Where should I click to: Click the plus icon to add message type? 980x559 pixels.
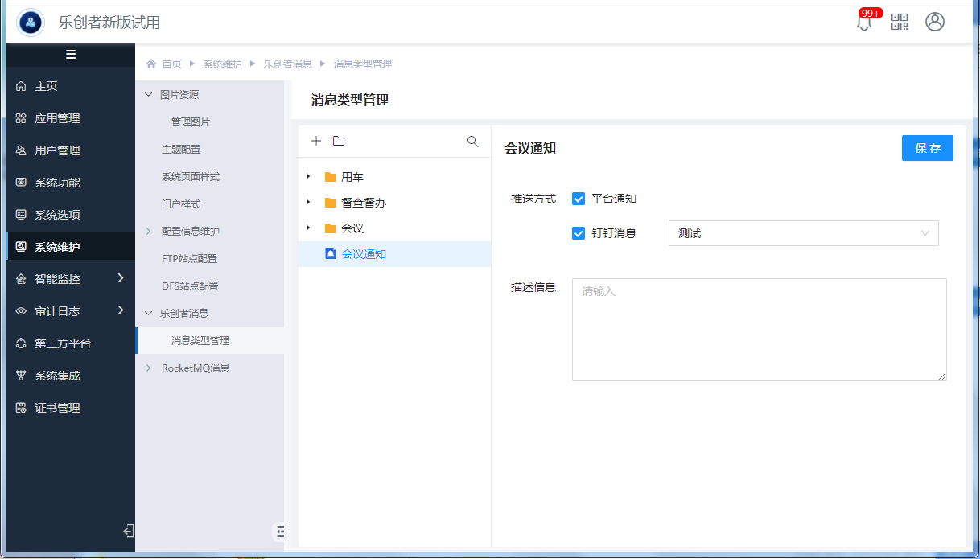[x=316, y=142]
